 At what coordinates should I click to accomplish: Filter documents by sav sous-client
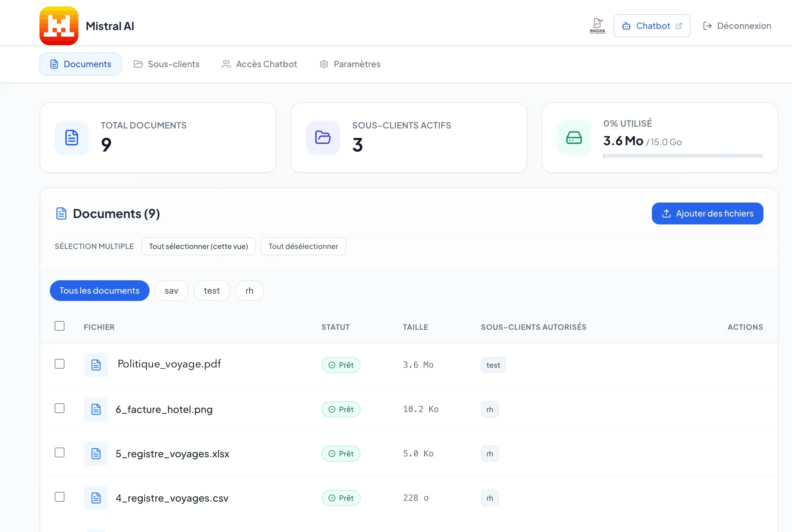point(171,291)
